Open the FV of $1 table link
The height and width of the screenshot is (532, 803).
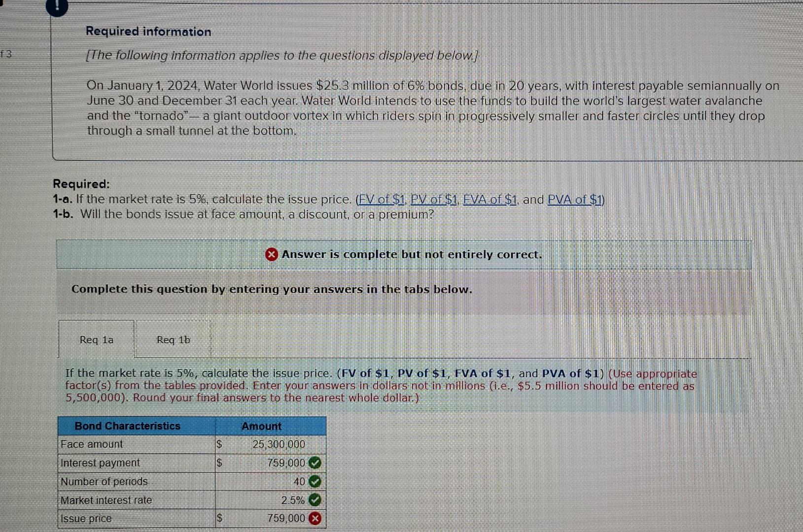pyautogui.click(x=383, y=199)
